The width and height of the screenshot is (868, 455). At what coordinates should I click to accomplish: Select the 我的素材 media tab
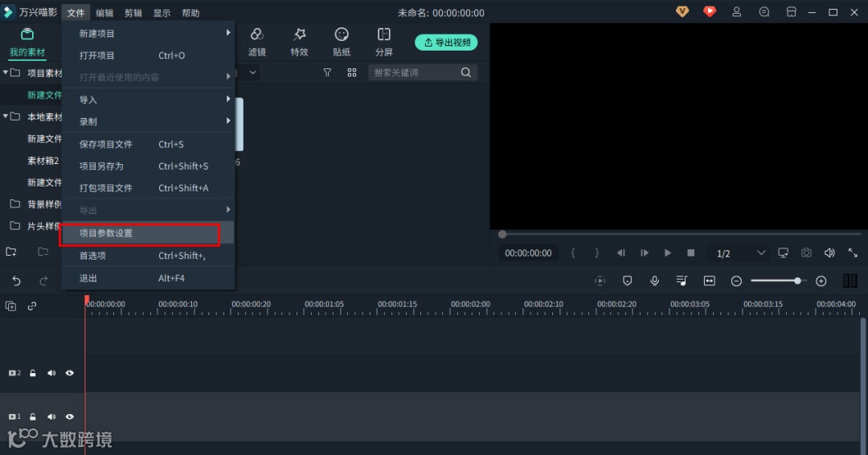[27, 43]
